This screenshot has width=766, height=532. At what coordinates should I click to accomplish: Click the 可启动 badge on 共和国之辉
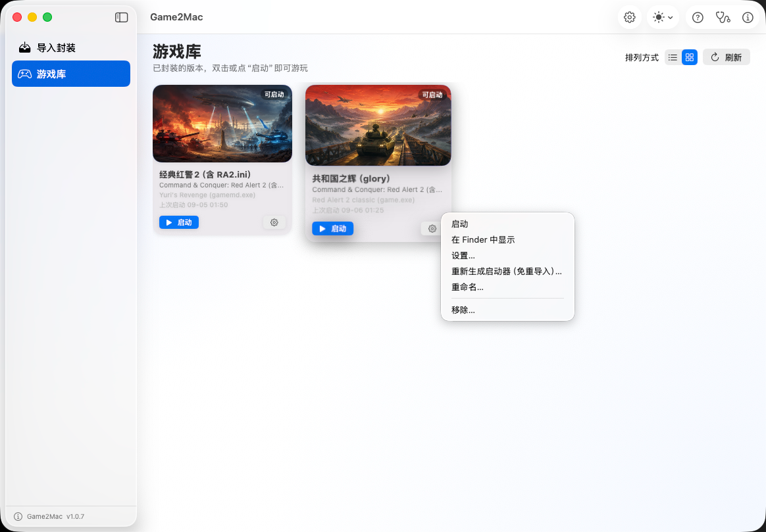coord(432,95)
